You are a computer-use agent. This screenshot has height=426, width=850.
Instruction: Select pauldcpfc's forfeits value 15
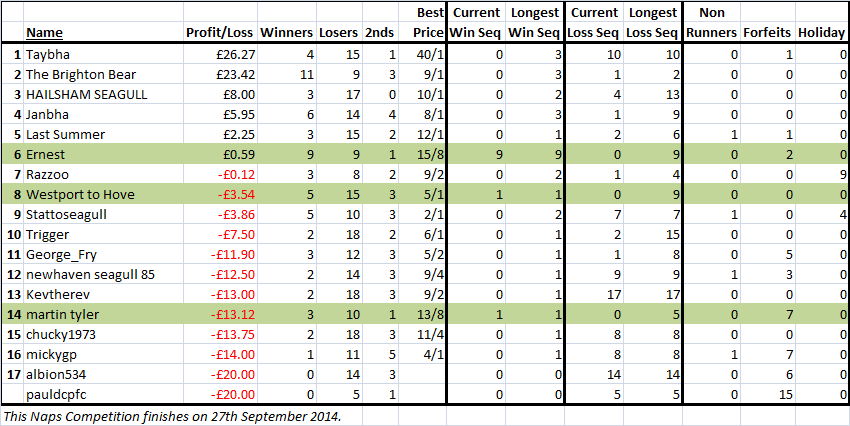click(767, 395)
